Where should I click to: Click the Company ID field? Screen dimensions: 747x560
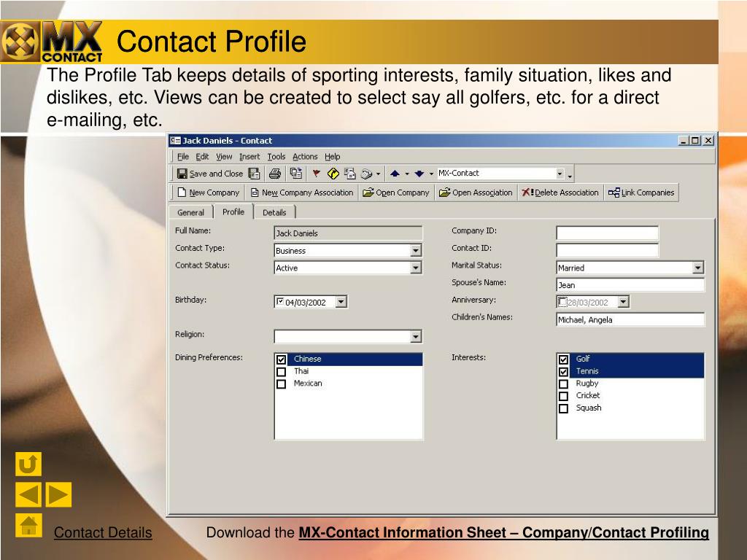click(x=608, y=233)
